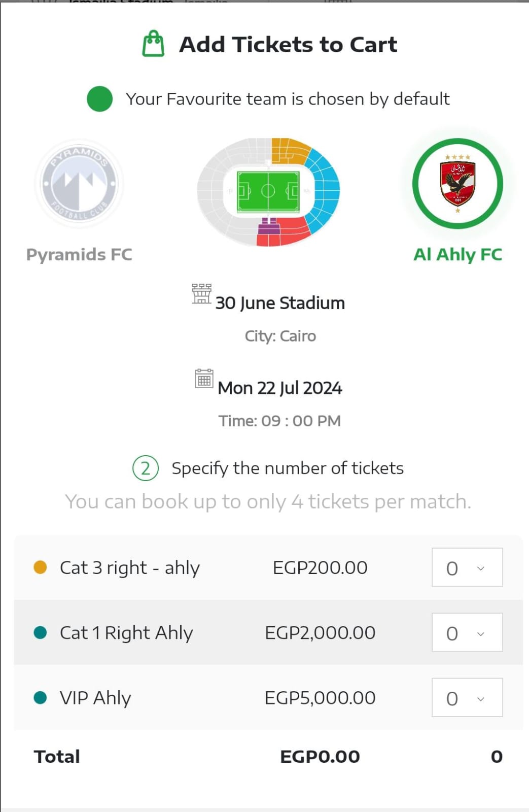
Task: Open VIP Ahly ticket quantity dropdown
Action: [467, 697]
